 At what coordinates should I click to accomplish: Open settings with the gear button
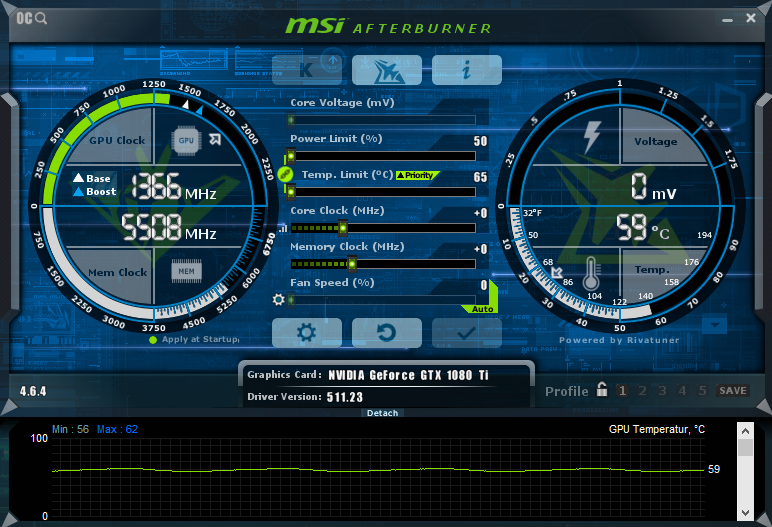307,333
